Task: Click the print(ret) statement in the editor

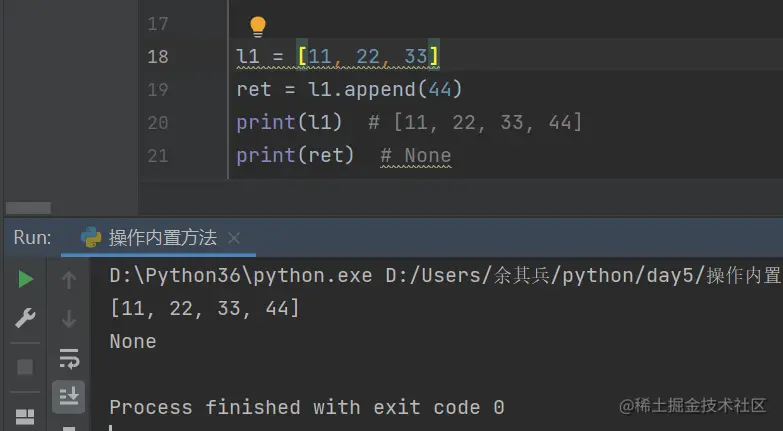Action: [x=295, y=156]
